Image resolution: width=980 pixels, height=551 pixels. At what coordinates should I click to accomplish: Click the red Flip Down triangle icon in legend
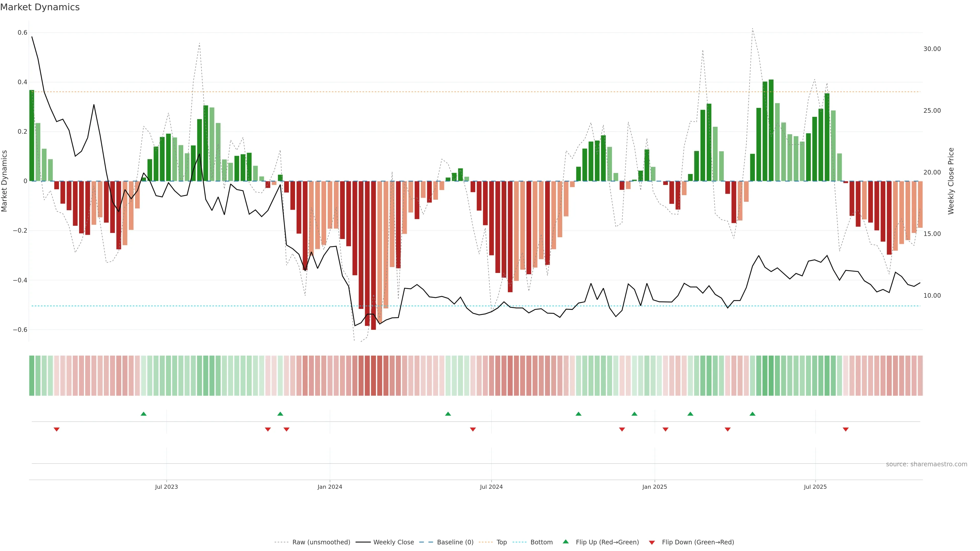[x=652, y=543]
